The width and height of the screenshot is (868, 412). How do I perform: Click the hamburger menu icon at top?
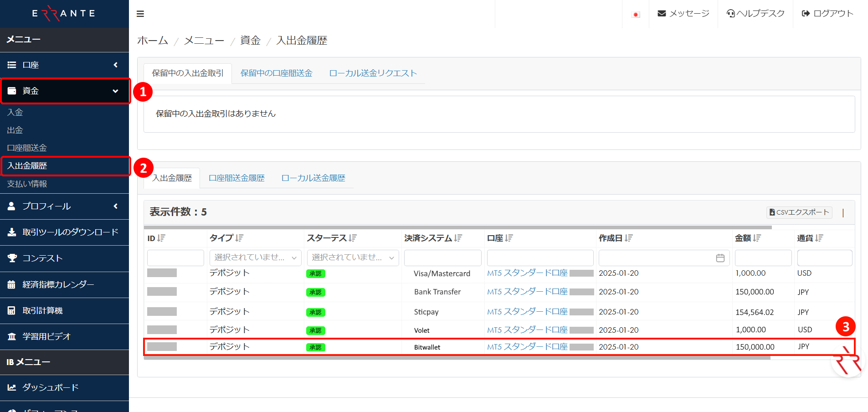tap(140, 14)
